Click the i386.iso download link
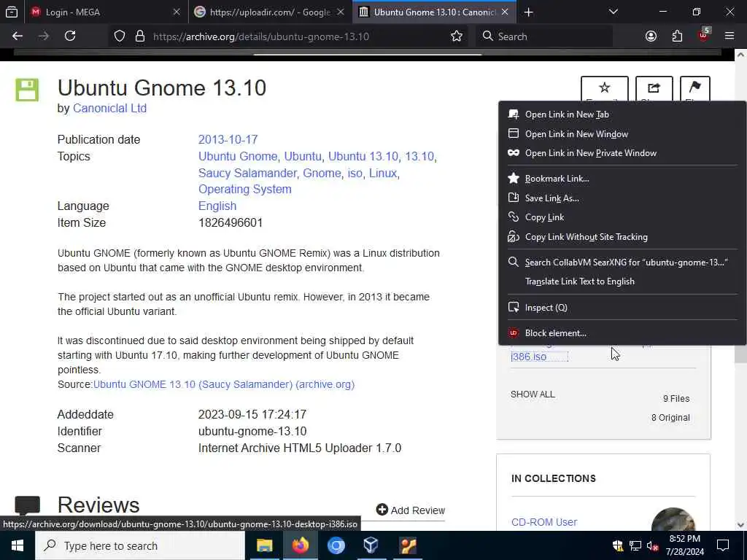 click(x=528, y=357)
